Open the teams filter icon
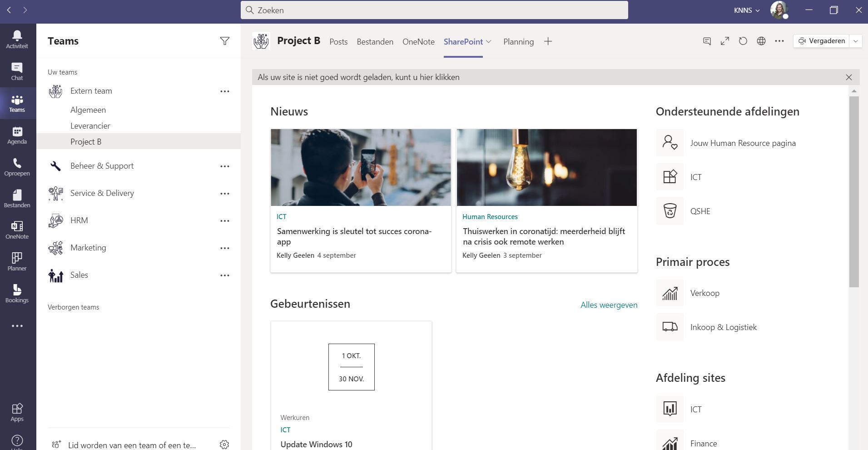This screenshot has width=868, height=450. point(225,41)
